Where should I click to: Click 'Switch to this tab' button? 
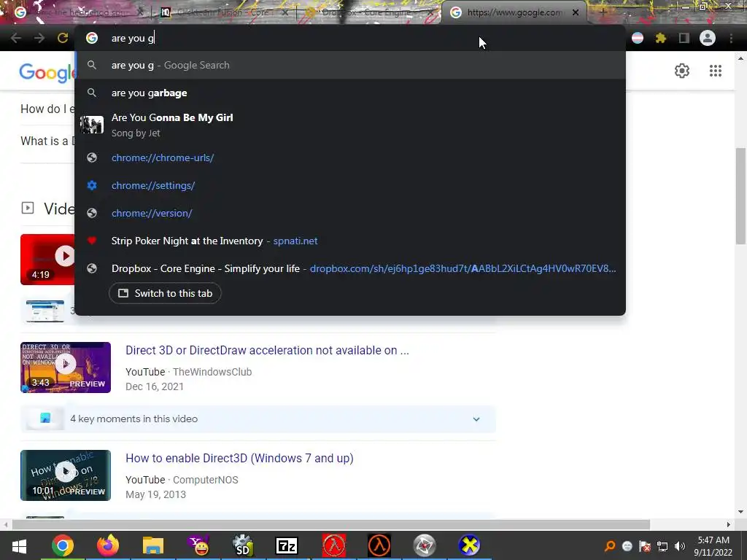[x=165, y=293]
